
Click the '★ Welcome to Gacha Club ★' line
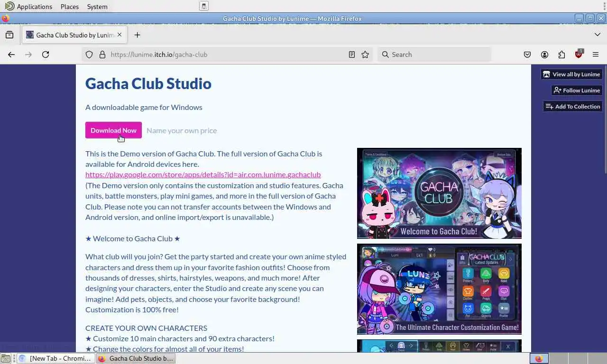point(133,238)
